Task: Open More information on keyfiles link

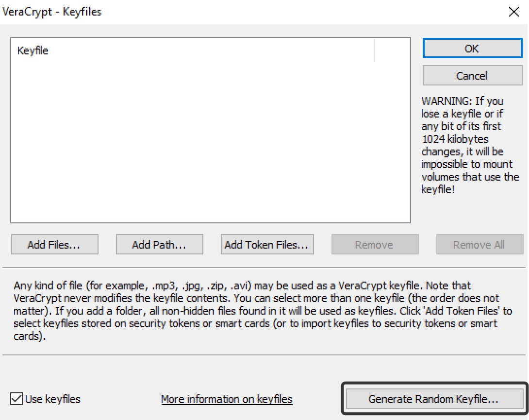Action: pyautogui.click(x=227, y=400)
